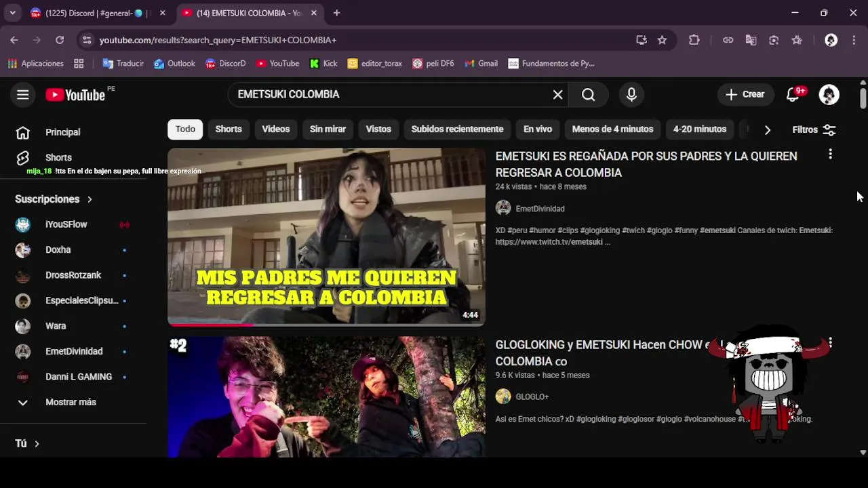Open Traducir bookmark

(123, 64)
